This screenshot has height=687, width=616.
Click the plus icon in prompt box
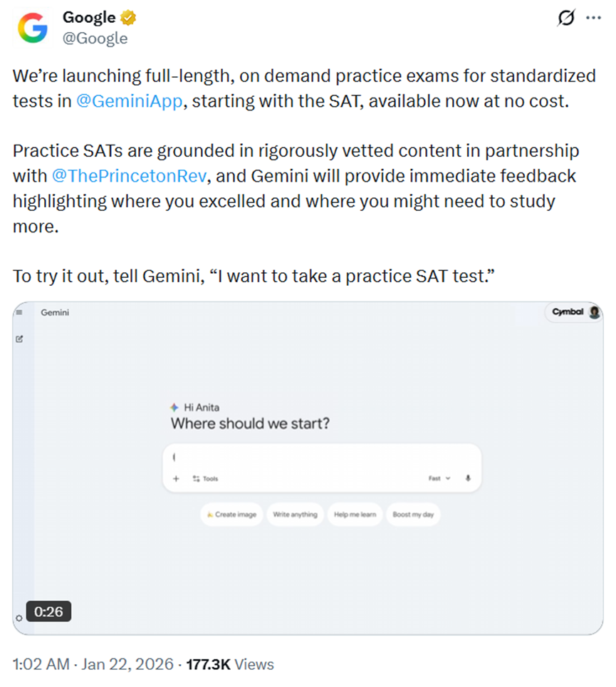tap(176, 478)
